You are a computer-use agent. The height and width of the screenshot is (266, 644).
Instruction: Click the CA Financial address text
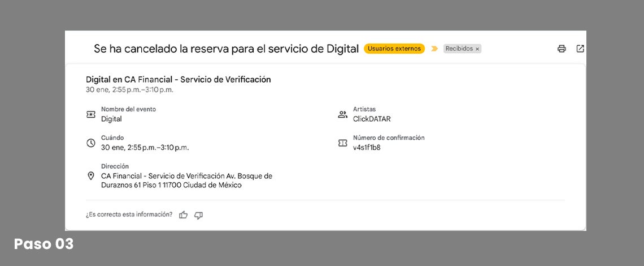(186, 181)
